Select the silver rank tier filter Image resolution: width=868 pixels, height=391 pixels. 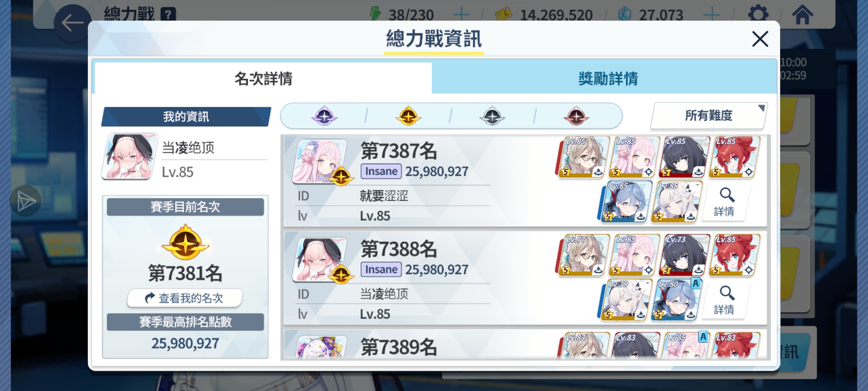point(492,116)
